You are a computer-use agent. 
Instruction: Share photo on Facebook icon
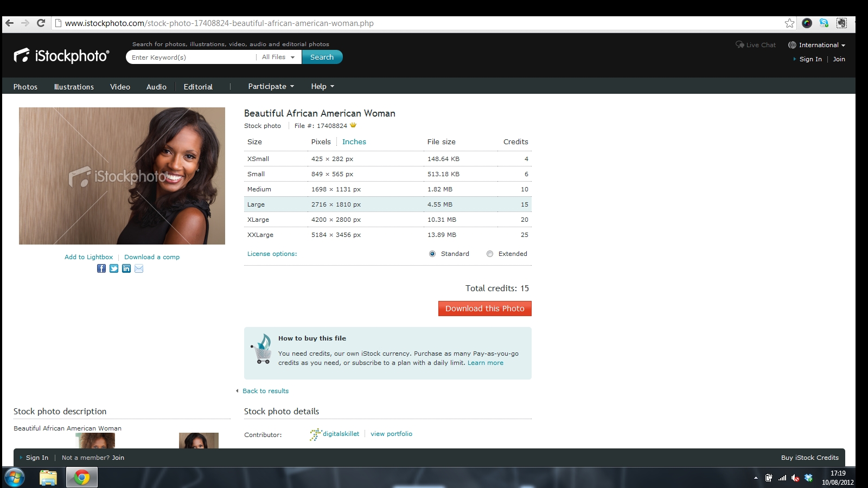pos(101,268)
